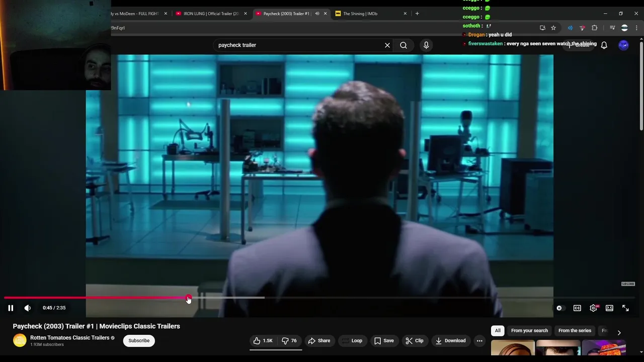Close the IRON LUNG trailer tab
This screenshot has width=644, height=362.
pyautogui.click(x=246, y=14)
